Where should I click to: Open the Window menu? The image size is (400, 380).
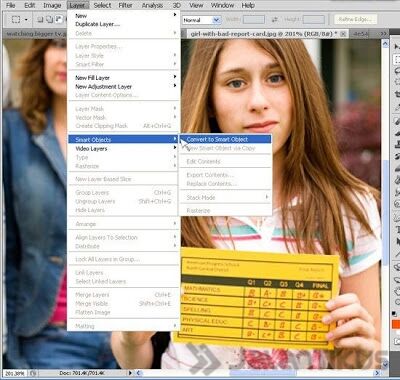(222, 5)
